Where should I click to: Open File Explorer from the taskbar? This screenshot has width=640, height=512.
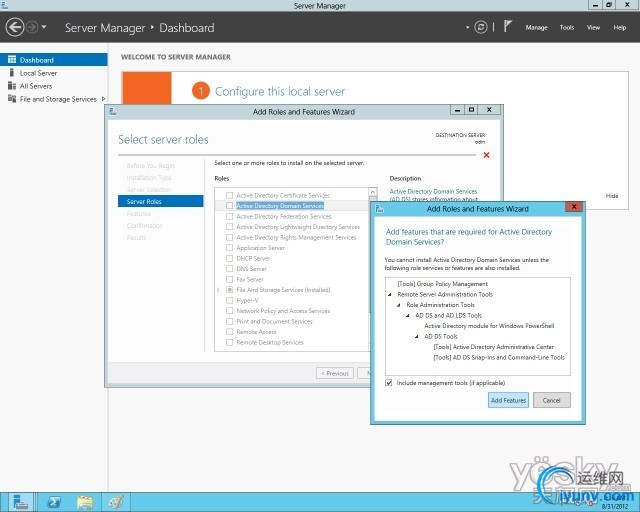point(85,502)
